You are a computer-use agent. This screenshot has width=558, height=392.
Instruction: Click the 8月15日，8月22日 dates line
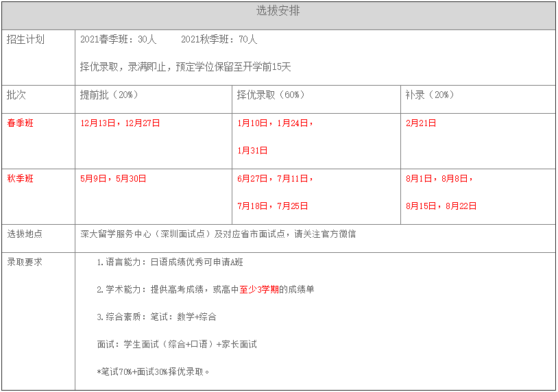441,206
